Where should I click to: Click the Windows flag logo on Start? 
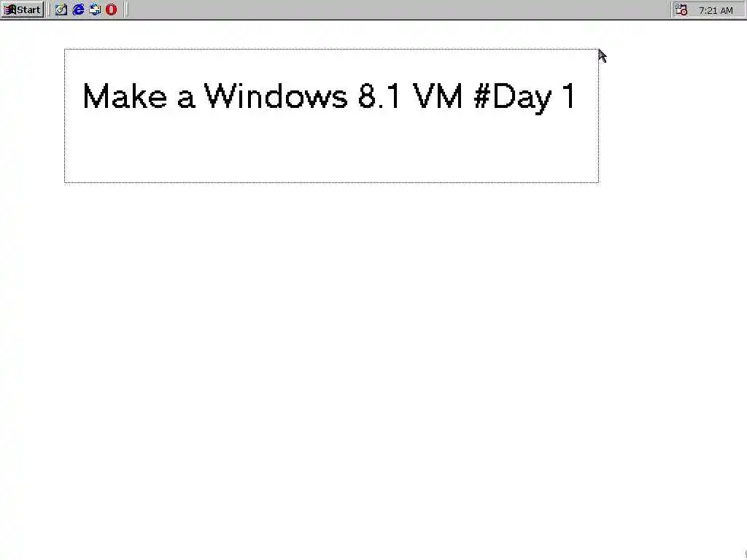click(9, 9)
